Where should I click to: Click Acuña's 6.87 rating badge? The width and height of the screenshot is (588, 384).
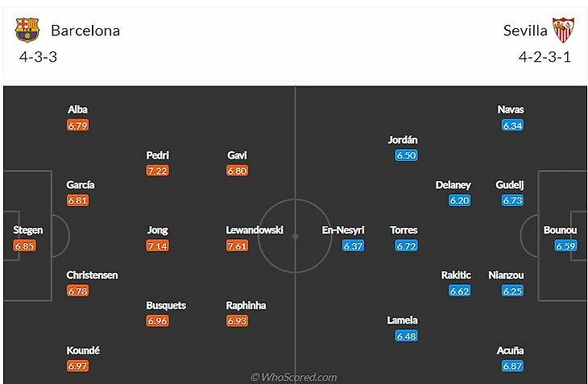point(512,366)
